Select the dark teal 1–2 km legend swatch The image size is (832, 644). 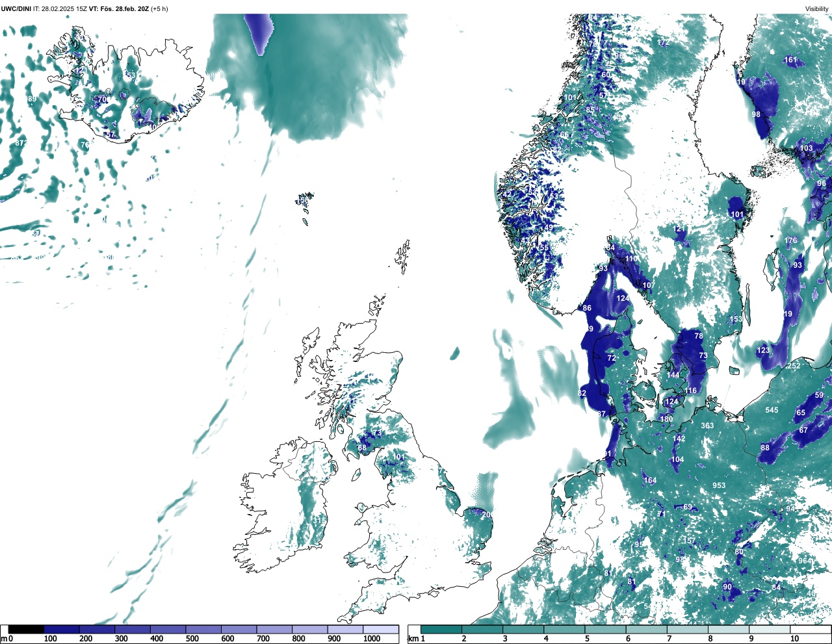(441, 629)
